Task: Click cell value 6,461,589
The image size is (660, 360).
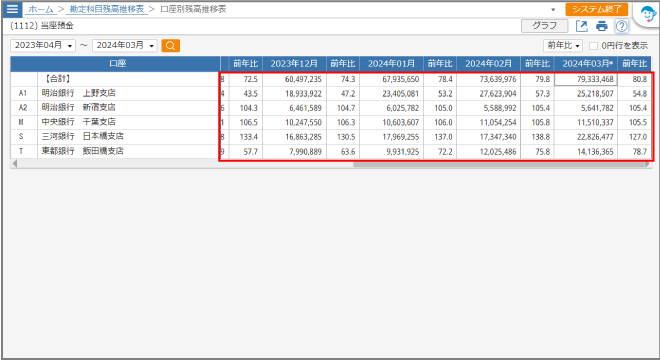Action: (x=294, y=108)
